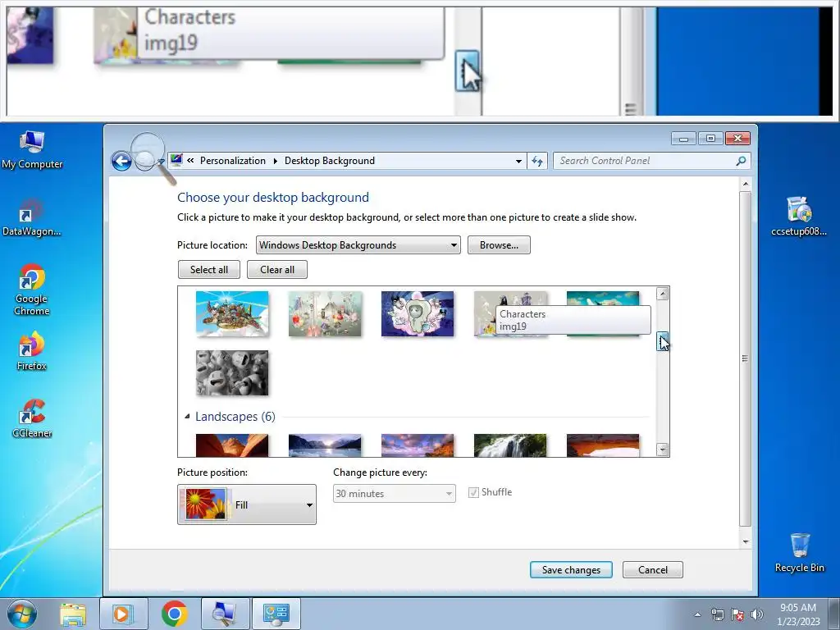Screen dimensions: 840x630
Task: Open the address bar history dropdown arrow
Action: pos(518,161)
